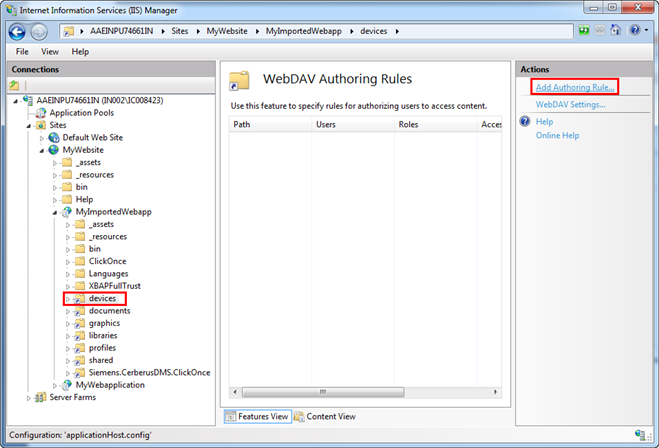Open the WebDAV Settings link
659x448 pixels.
[571, 104]
